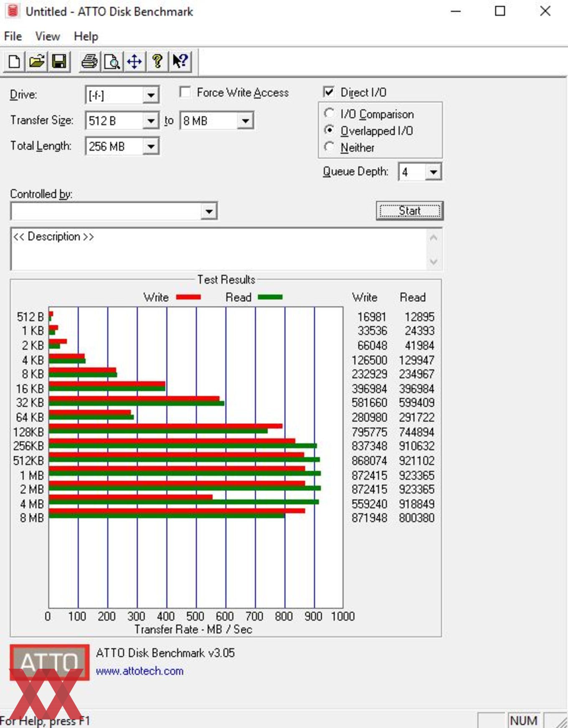
Task: Click the Transfer Rate - MB / Sec axis label
Action: 193,629
